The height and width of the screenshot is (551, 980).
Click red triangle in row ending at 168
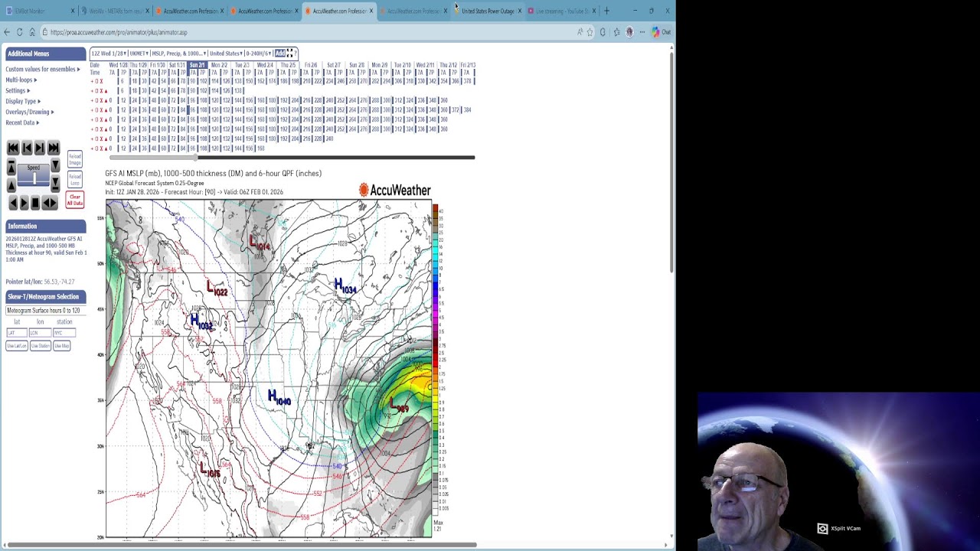(x=106, y=149)
